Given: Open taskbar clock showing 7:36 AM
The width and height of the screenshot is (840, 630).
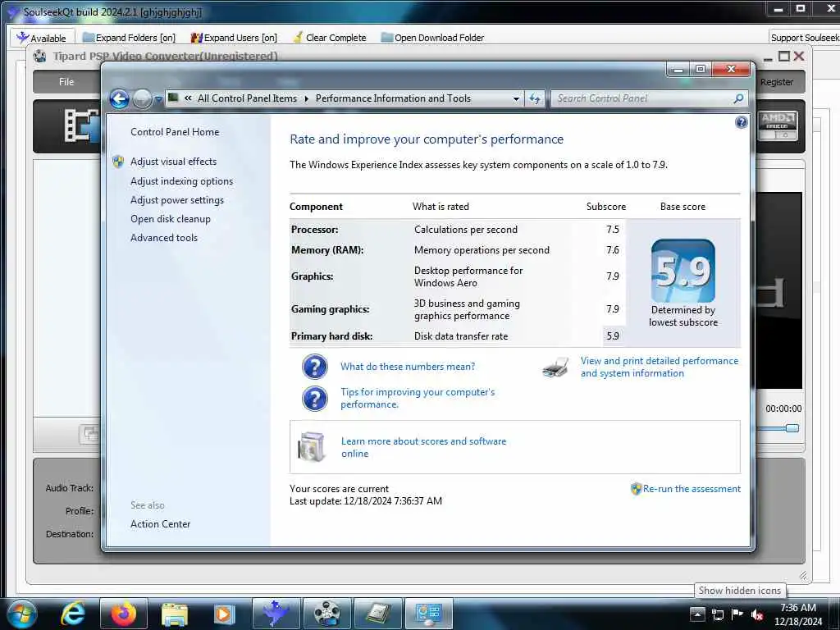Looking at the screenshot, I should tap(798, 614).
